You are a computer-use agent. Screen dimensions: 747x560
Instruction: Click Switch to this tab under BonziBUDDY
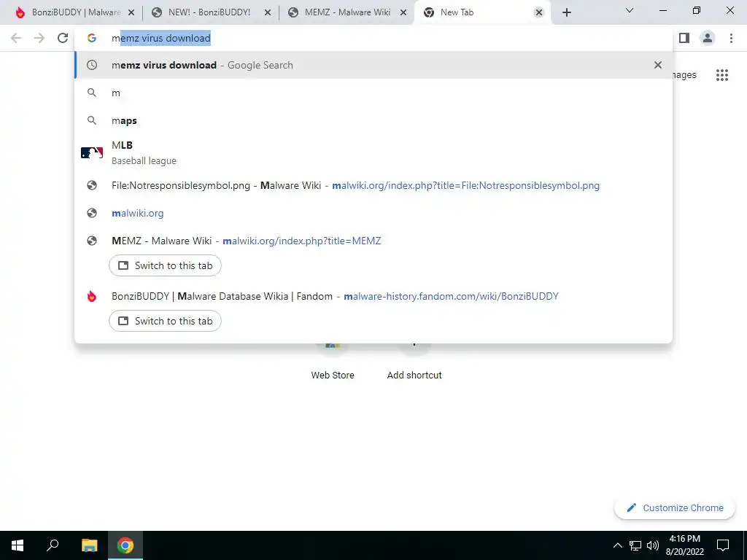tap(165, 321)
